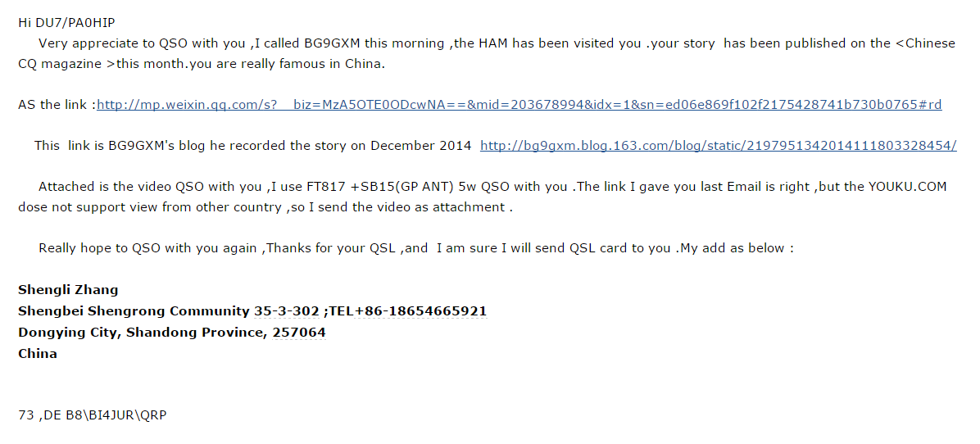Click the text "AS the link :"
This screenshot has width=980, height=444.
[x=57, y=105]
